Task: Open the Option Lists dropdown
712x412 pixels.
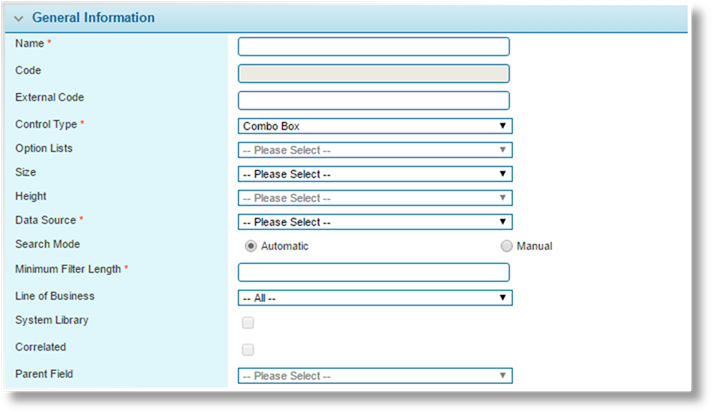Action: [x=375, y=150]
